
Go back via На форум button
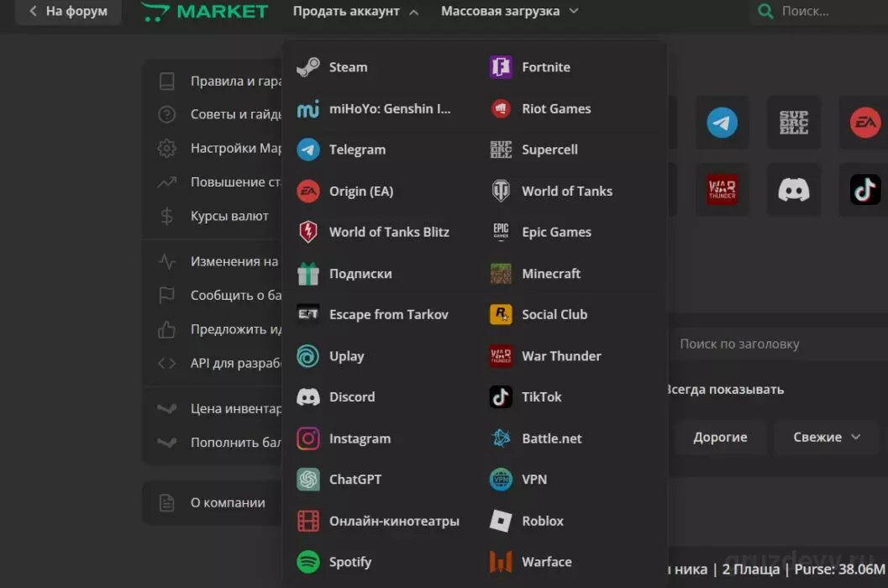pos(69,11)
